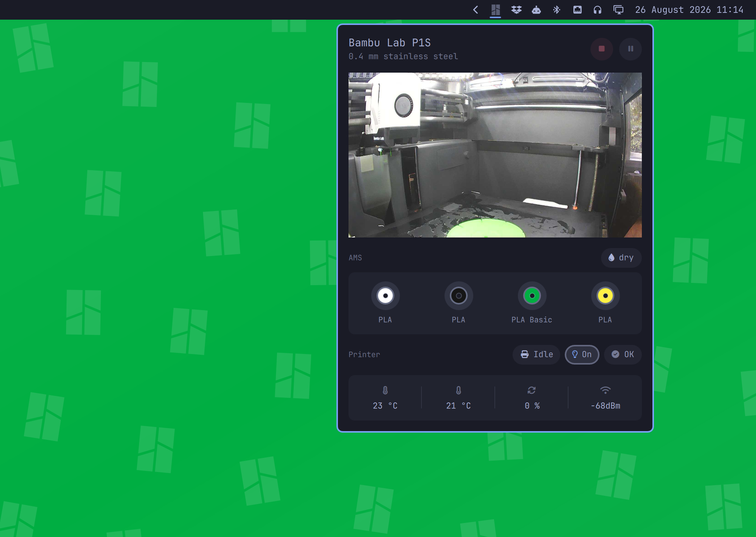Click the -68dBm signal value
756x537 pixels.
605,406
